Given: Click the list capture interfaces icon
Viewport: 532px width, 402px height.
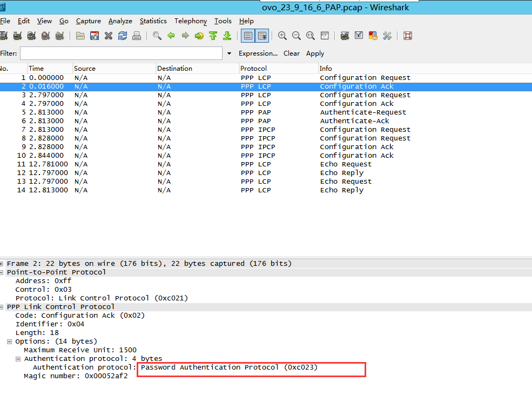Looking at the screenshot, I should click(x=4, y=36).
